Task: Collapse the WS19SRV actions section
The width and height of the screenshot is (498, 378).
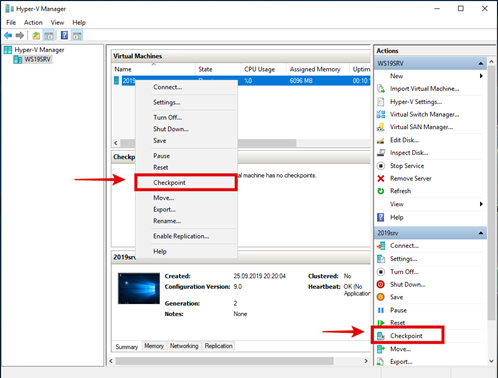Action: click(481, 63)
